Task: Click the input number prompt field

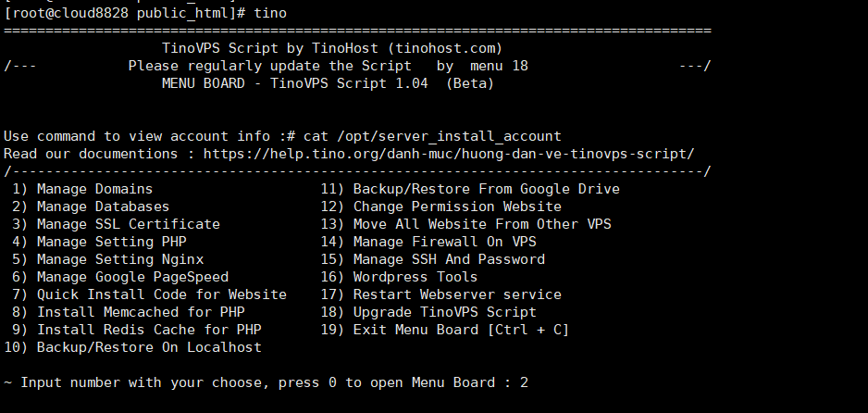Action: [x=266, y=383]
